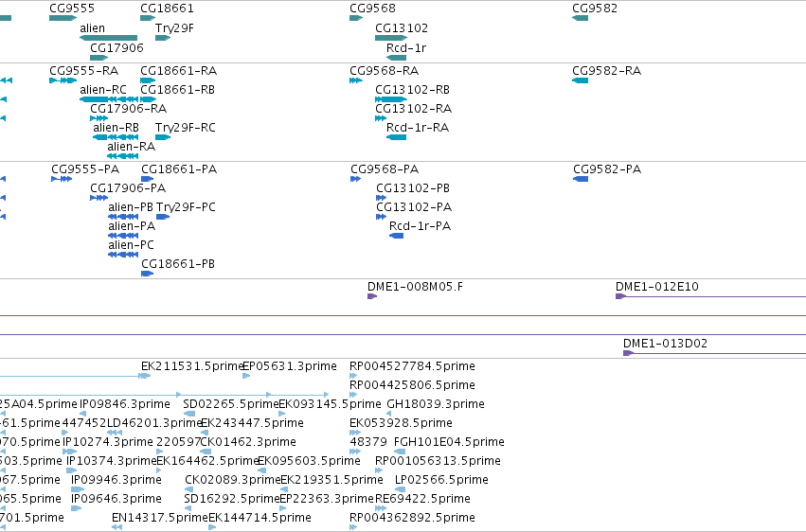Select the CG9568 gene label
Image resolution: width=806 pixels, height=532 pixels.
pos(372,9)
